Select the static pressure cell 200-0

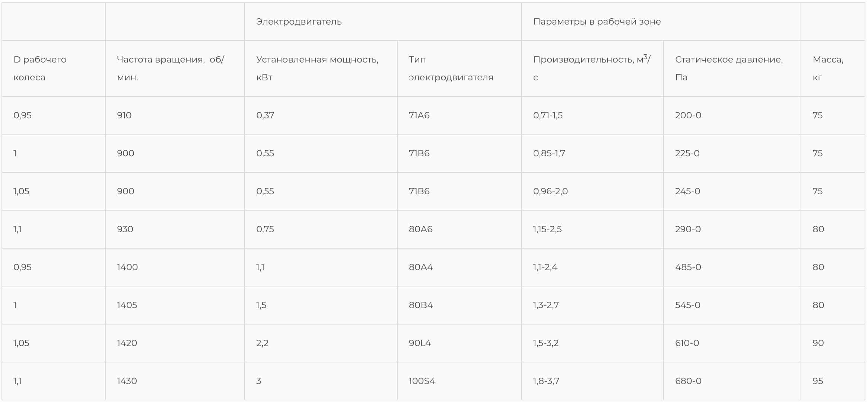click(x=688, y=115)
